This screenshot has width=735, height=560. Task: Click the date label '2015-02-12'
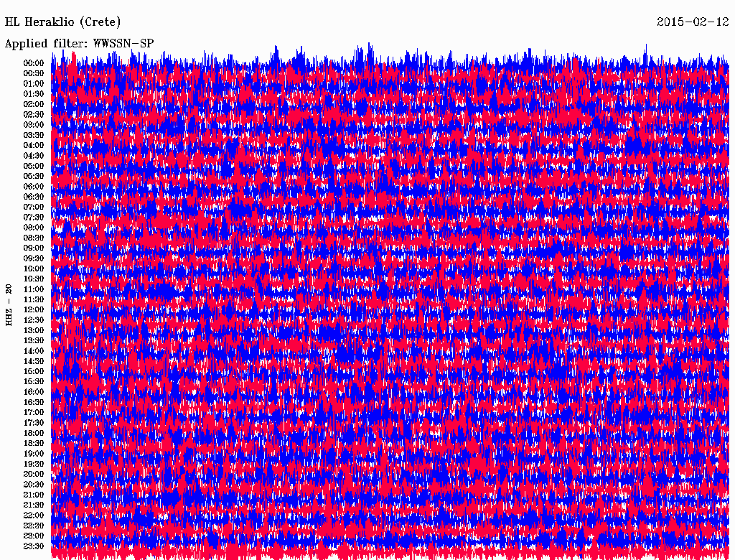(x=693, y=22)
